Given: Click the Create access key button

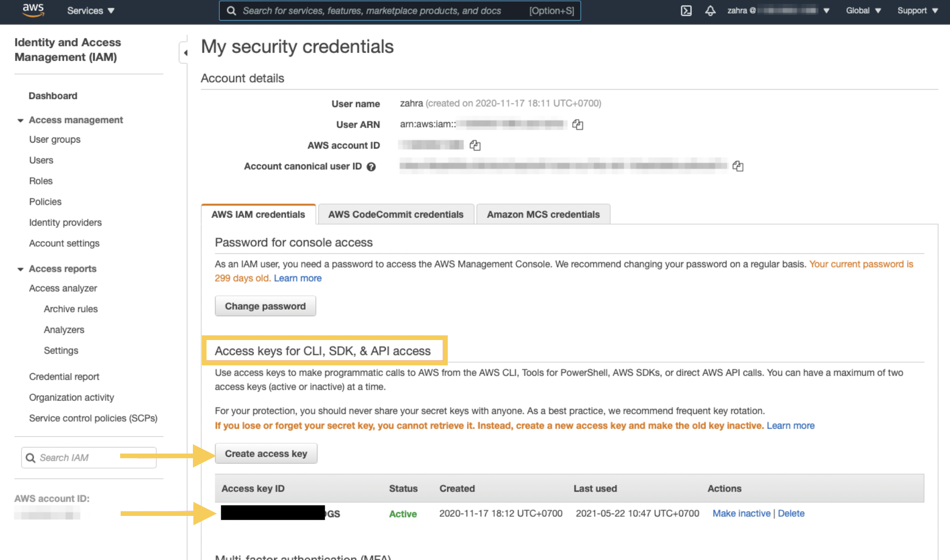Looking at the screenshot, I should [x=266, y=454].
